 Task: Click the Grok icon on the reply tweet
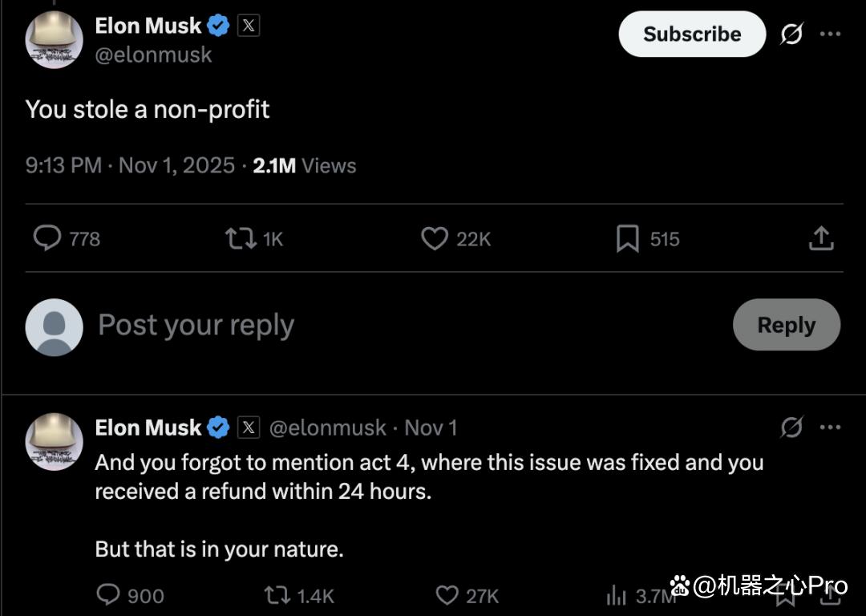point(791,427)
